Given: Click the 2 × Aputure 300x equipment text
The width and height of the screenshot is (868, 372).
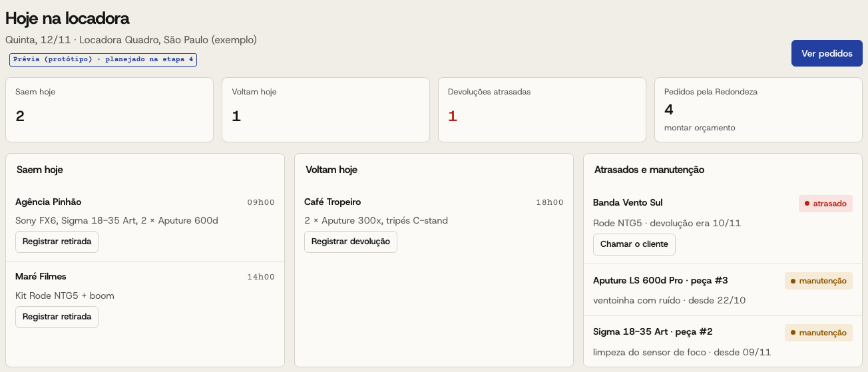Looking at the screenshot, I should (x=376, y=220).
